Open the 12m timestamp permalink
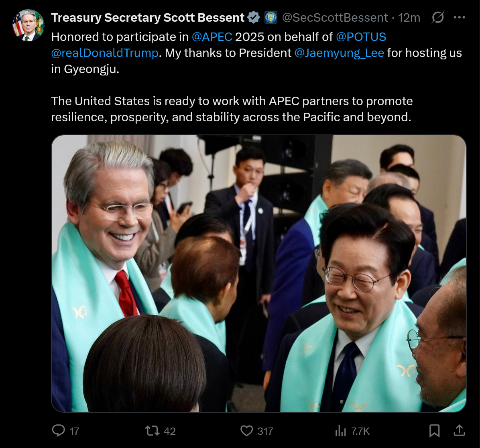Screen dimensions: 480x448 (409, 18)
